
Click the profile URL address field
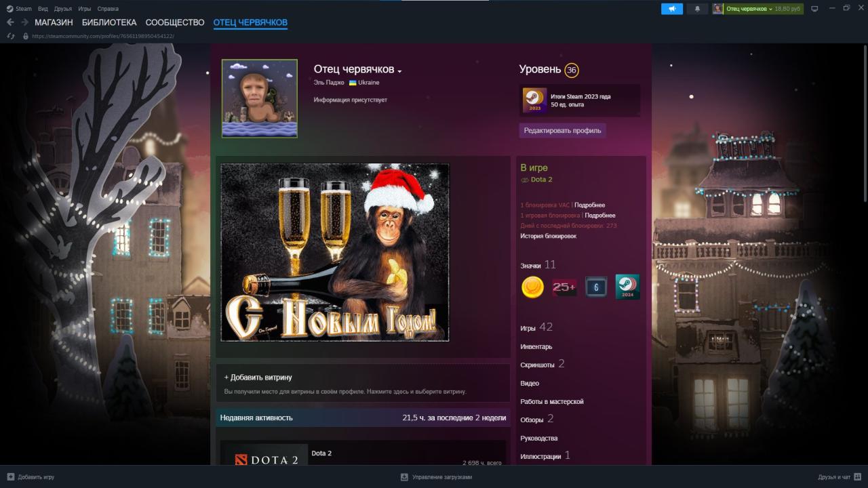[x=103, y=36]
